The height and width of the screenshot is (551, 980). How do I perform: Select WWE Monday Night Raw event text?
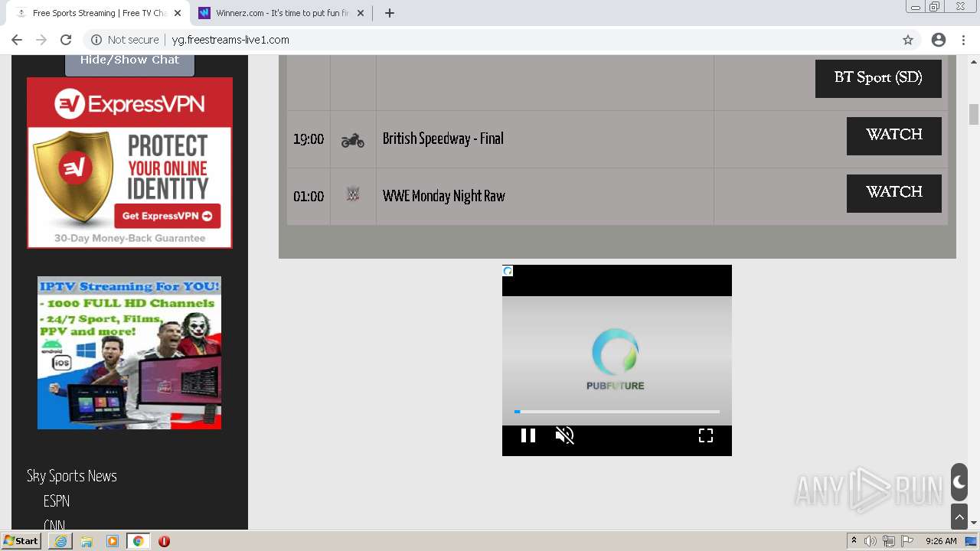(444, 196)
